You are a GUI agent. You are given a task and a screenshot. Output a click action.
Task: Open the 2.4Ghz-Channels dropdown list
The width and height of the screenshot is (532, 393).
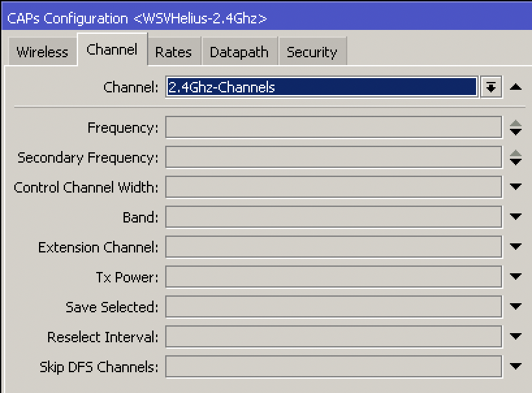point(490,86)
